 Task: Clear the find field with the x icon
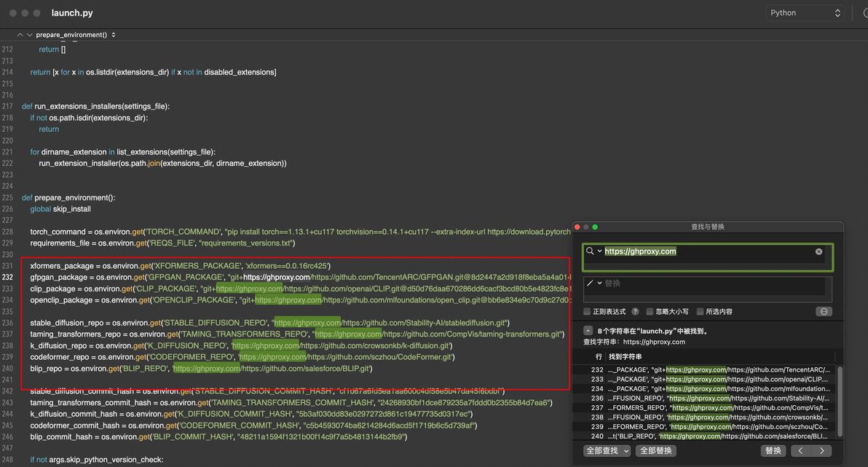tap(818, 251)
